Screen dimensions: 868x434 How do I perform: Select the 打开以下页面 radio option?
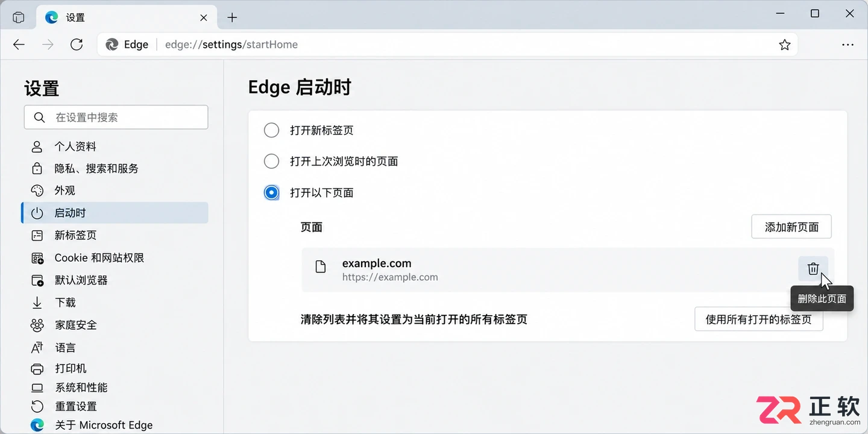(x=272, y=193)
